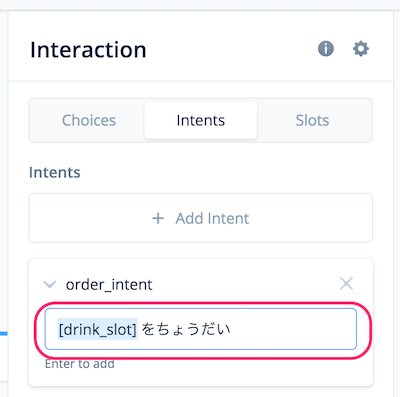Open the Interaction block info icon

click(326, 49)
